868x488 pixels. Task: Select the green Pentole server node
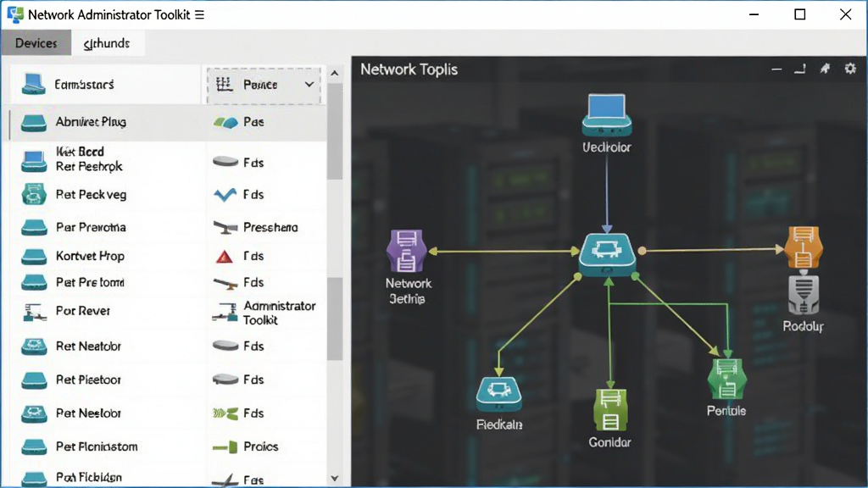pos(726,379)
